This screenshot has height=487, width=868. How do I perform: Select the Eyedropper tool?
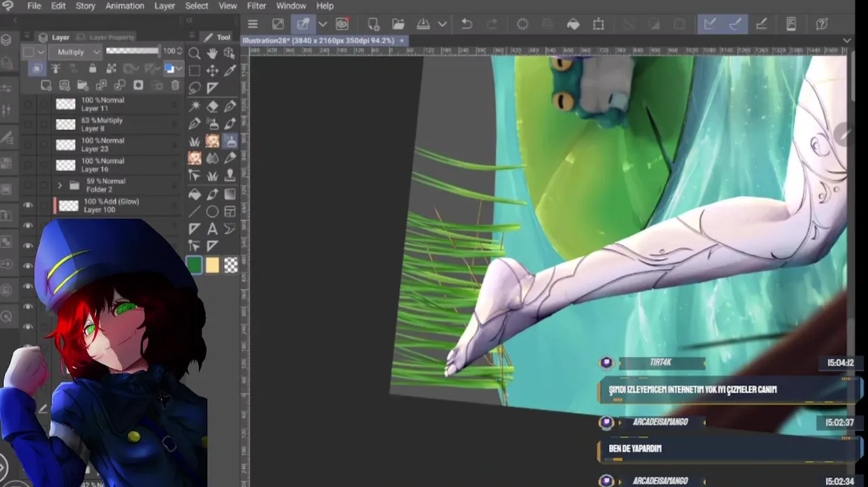(x=230, y=70)
